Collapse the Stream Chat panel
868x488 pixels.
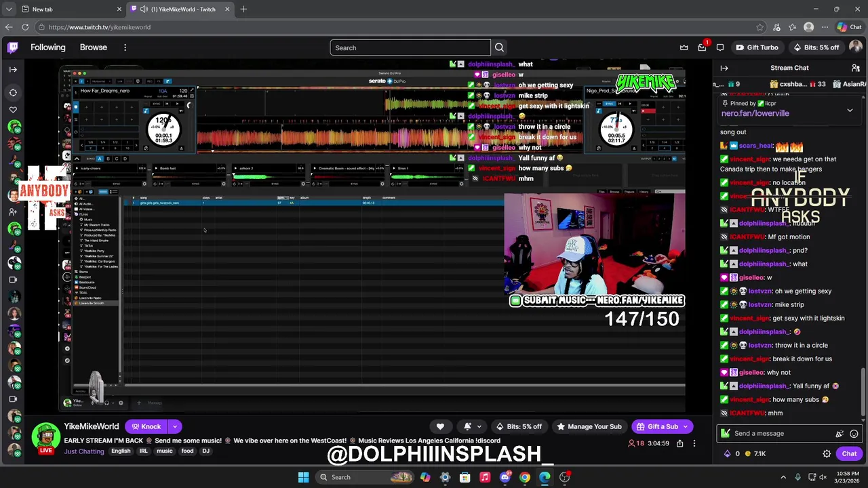724,68
